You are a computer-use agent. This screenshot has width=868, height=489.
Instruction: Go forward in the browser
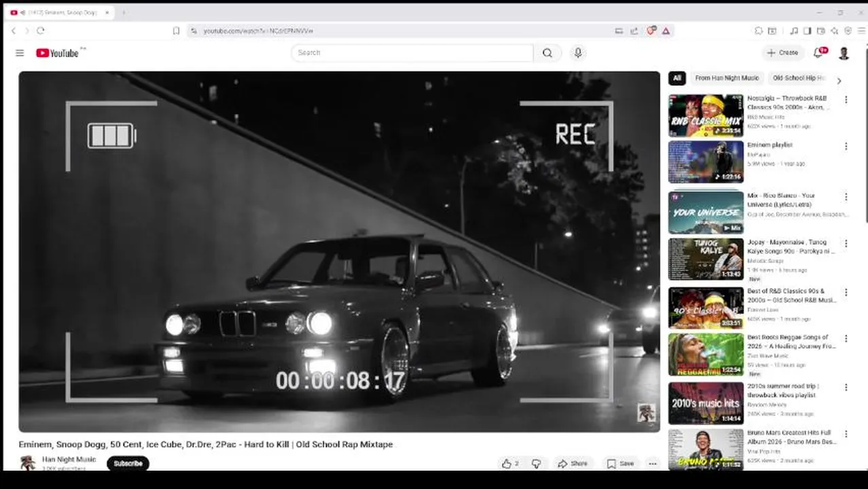point(27,31)
